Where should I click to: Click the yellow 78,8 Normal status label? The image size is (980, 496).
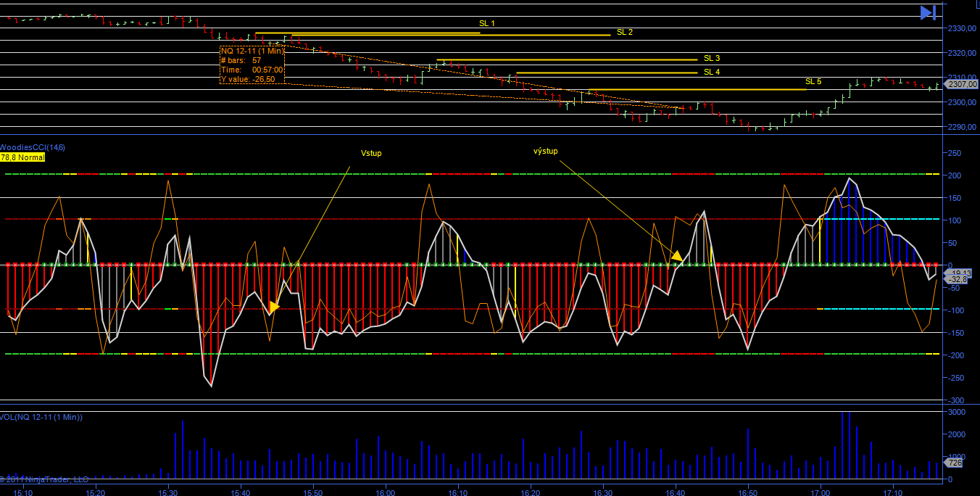tap(22, 157)
